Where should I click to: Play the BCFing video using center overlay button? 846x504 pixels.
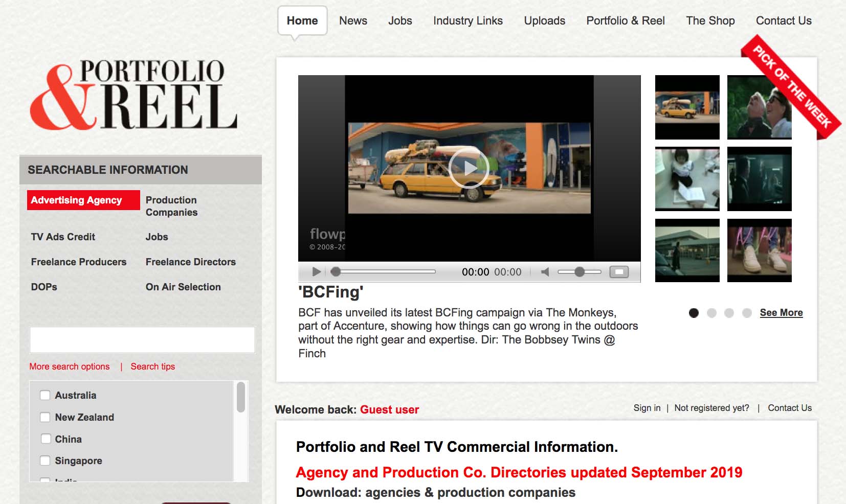point(469,168)
